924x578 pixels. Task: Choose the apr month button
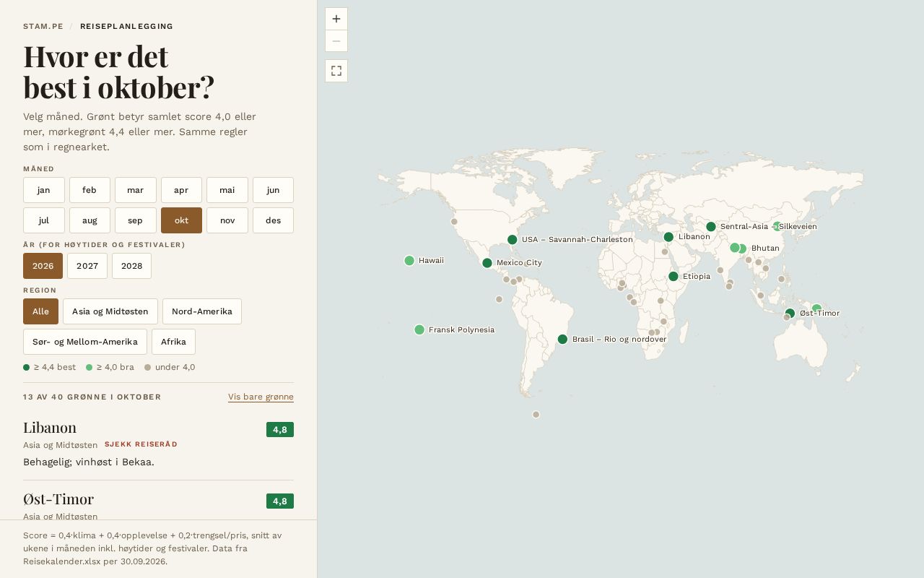[181, 190]
